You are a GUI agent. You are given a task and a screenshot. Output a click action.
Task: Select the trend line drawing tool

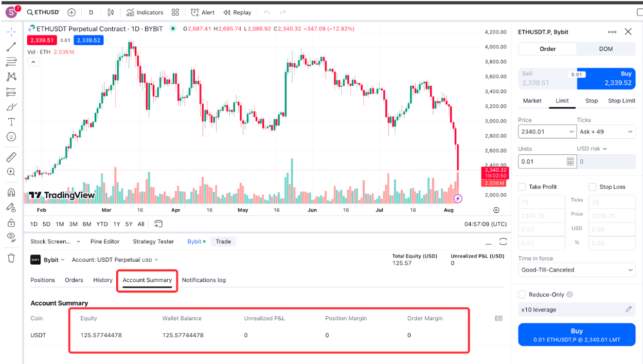[11, 47]
